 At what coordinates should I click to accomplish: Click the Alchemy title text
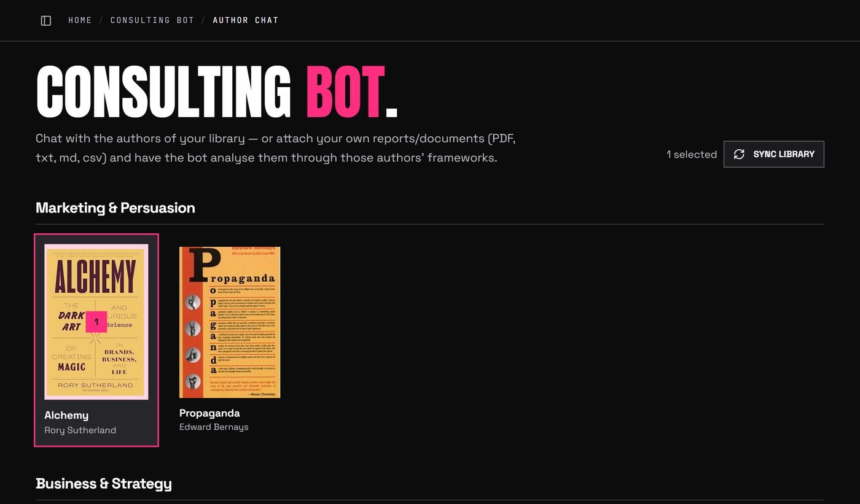pos(66,416)
